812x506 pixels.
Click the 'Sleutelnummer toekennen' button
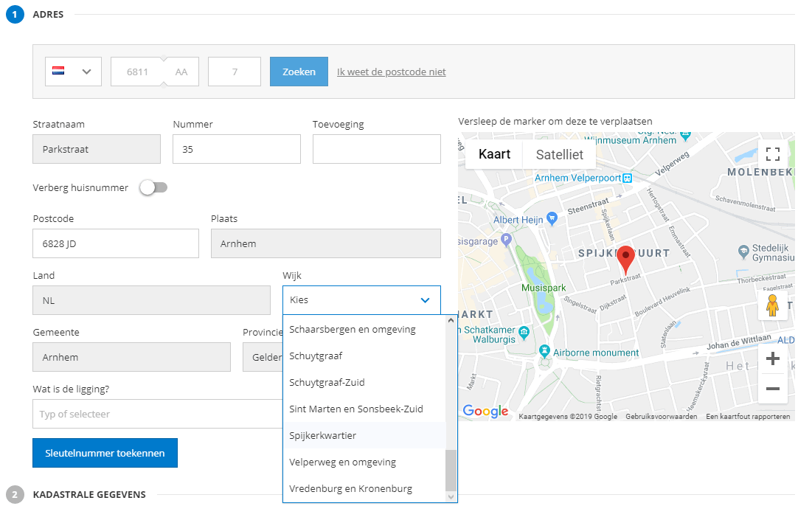tap(105, 453)
